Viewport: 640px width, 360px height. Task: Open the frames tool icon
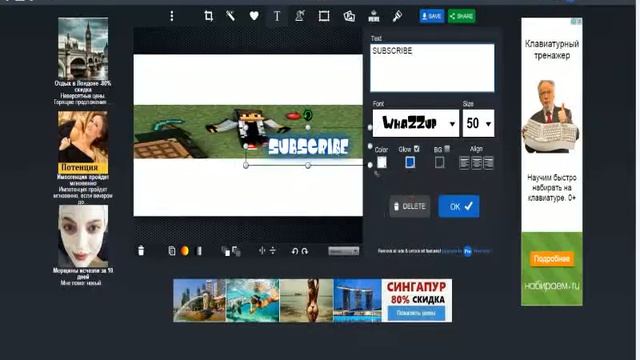click(x=324, y=16)
